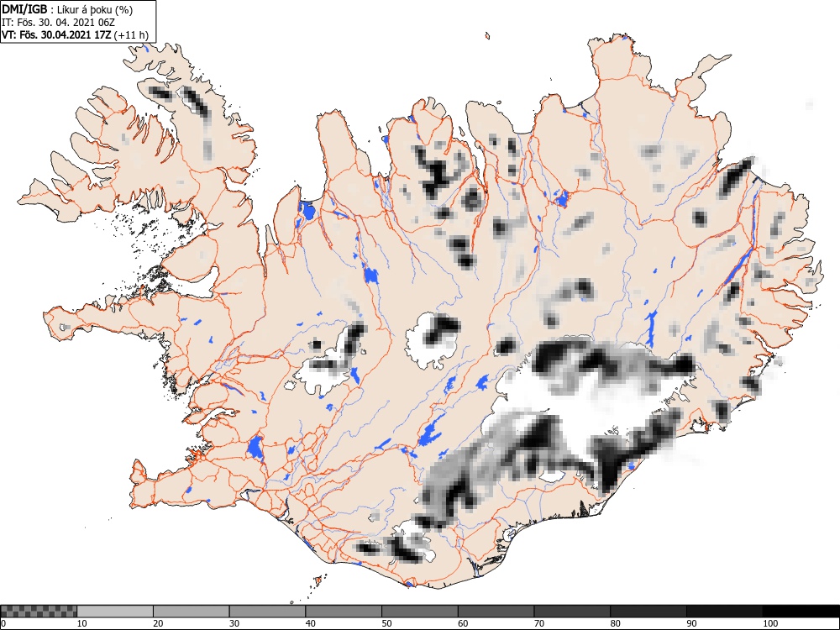The image size is (840, 630).
Task: Select the valid time line 'VT: Fös. 30.04.2021 17Z'
Action: [57, 35]
